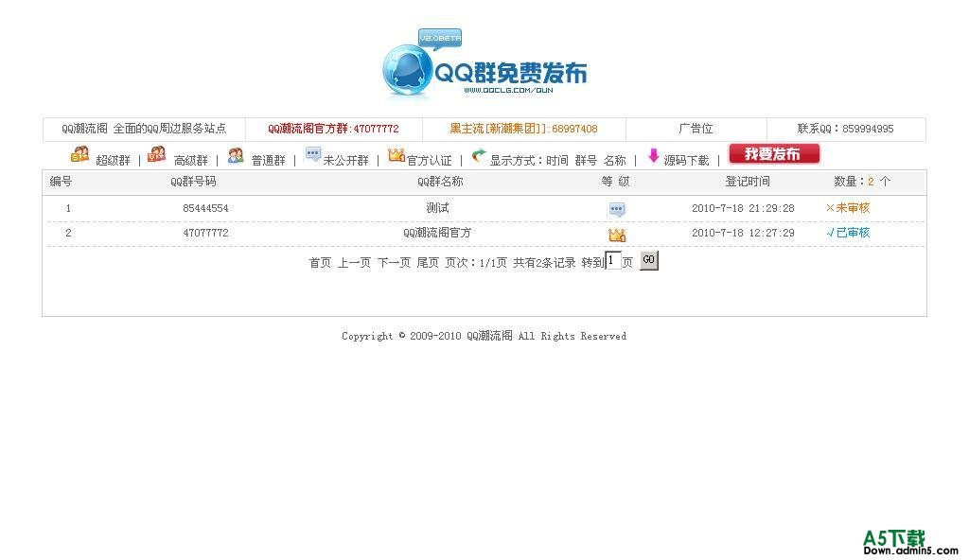Screen dimensions: 969x560
Task: Click group number 47077772 in table
Action: pos(205,233)
